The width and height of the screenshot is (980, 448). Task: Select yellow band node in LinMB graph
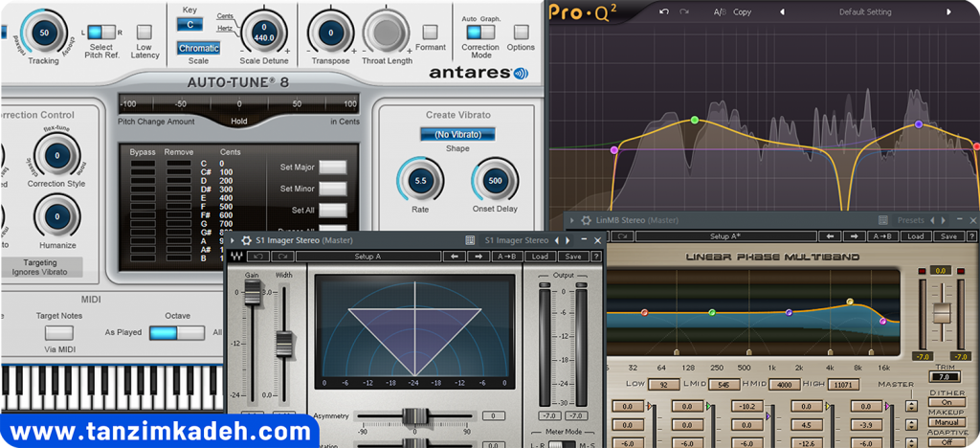tap(850, 302)
